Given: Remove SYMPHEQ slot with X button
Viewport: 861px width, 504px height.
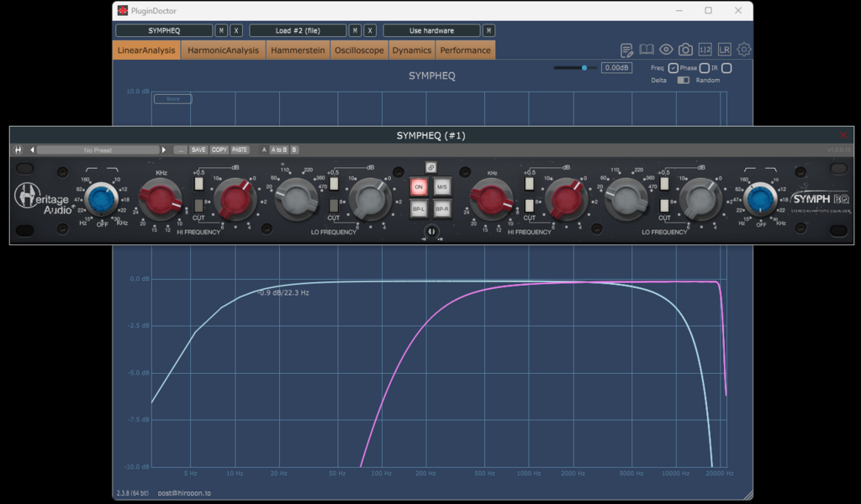Looking at the screenshot, I should [x=236, y=31].
